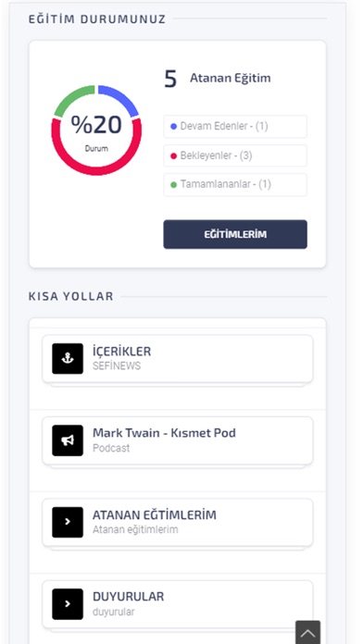Screen dimensions: 363x644
Task: Click the green dot next to Tamamlananlar
Action: (173, 185)
